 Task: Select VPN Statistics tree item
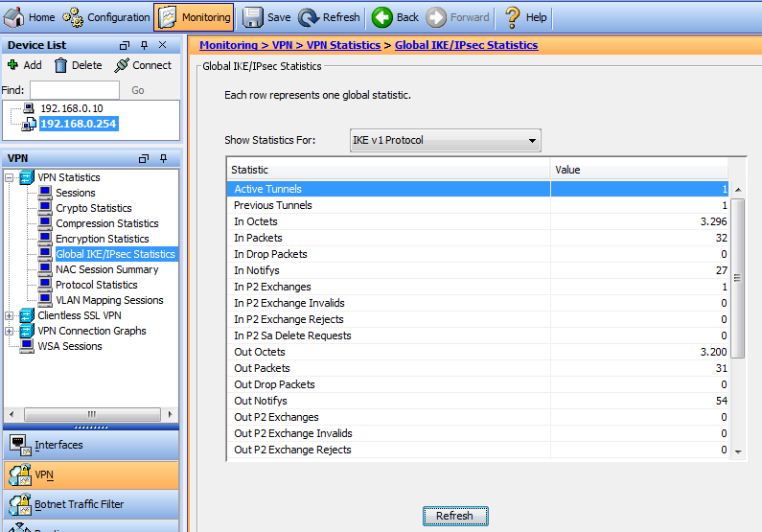[69, 177]
